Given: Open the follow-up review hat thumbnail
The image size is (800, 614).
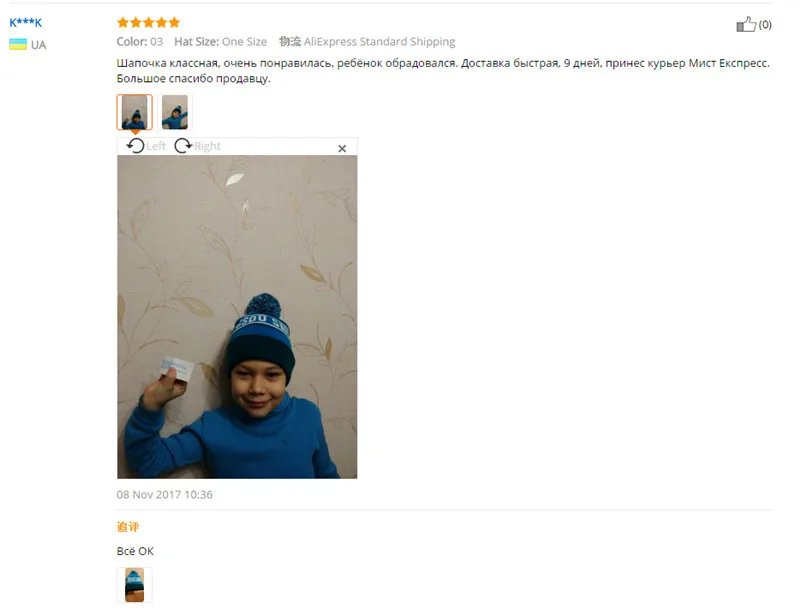Looking at the screenshot, I should click(134, 585).
